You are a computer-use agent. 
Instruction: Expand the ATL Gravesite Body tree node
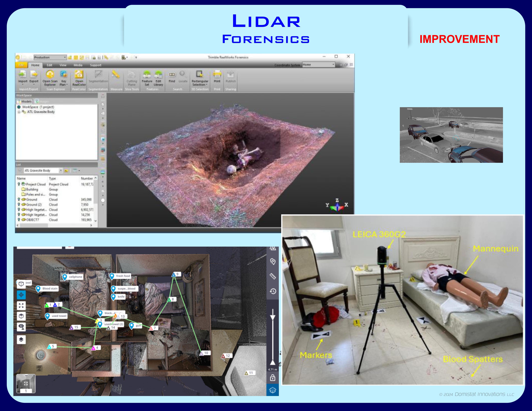click(x=19, y=112)
